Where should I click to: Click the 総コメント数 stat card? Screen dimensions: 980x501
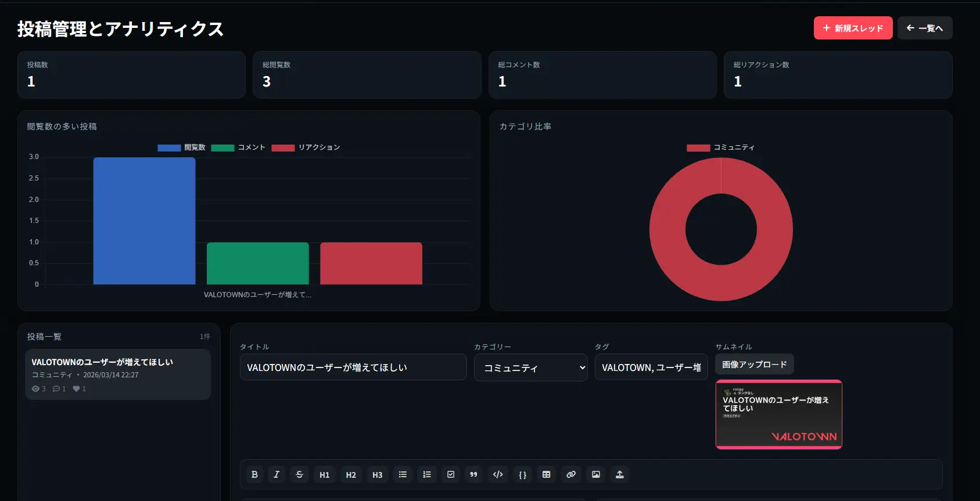coord(602,75)
